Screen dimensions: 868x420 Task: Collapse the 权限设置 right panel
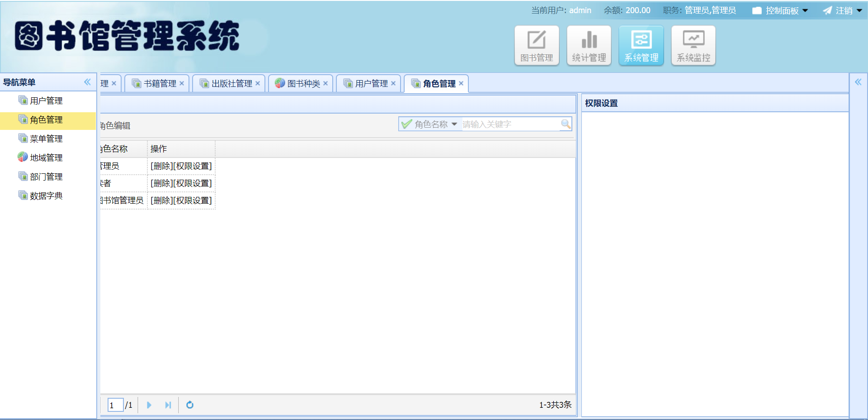click(x=858, y=82)
